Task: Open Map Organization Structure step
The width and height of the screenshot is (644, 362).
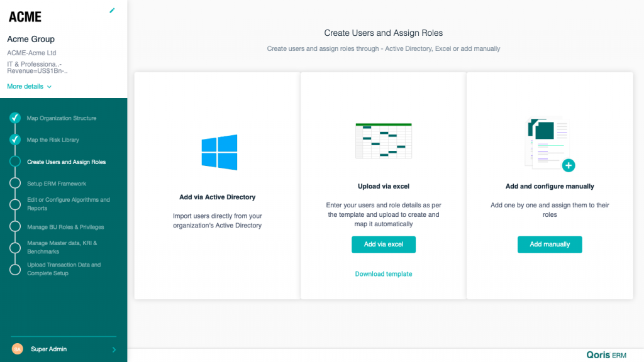Action: click(x=62, y=118)
